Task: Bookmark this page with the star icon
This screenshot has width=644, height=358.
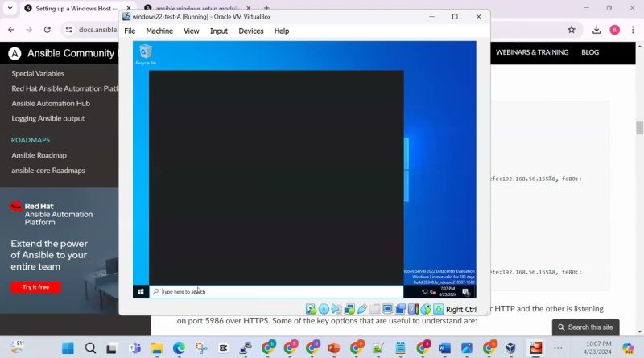Action: [x=572, y=30]
